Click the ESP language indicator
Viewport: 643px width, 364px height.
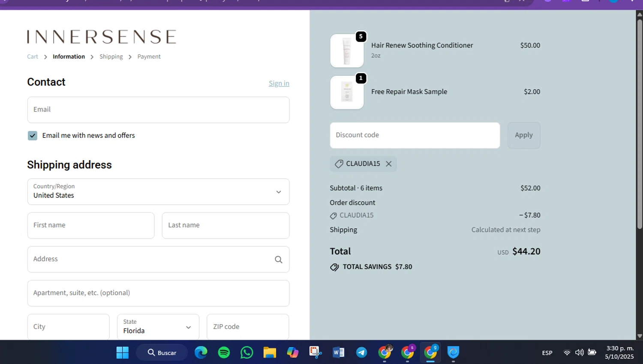click(547, 353)
